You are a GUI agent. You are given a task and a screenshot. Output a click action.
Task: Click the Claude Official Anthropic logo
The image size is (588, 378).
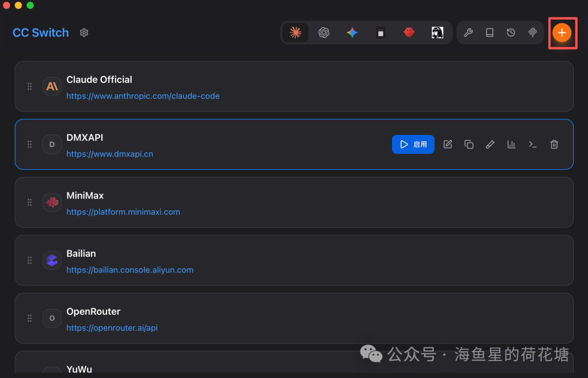point(52,86)
